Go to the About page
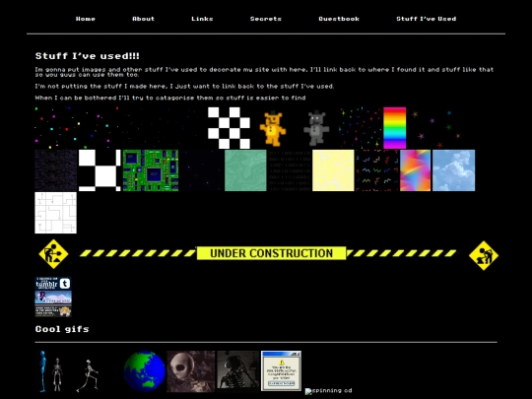 (x=143, y=19)
